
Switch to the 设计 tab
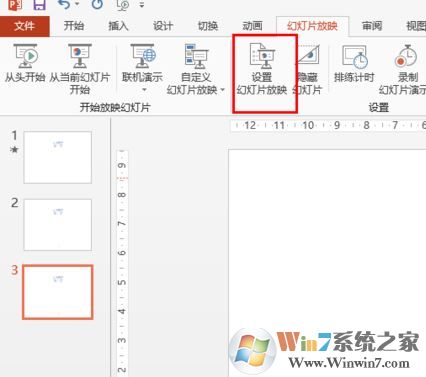point(163,26)
